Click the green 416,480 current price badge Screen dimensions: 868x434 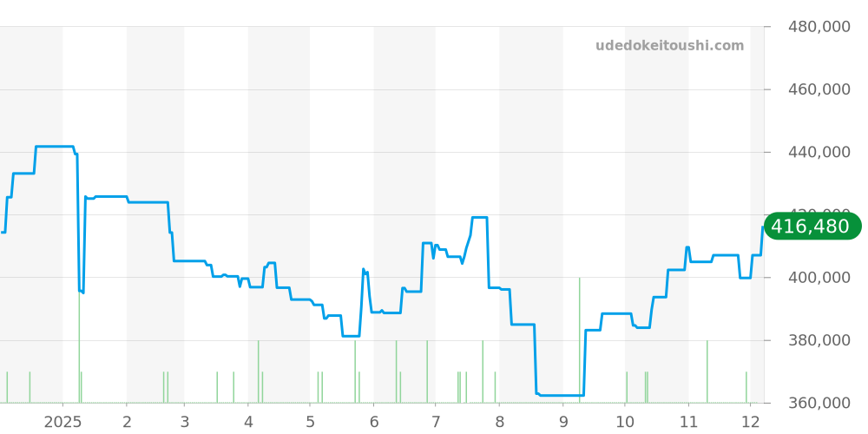click(x=812, y=227)
